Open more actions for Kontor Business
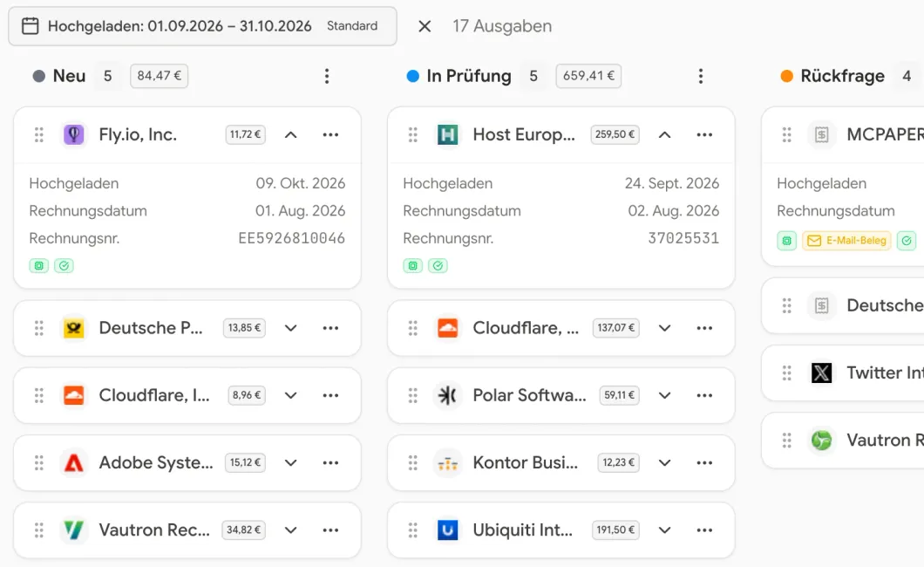 point(705,462)
